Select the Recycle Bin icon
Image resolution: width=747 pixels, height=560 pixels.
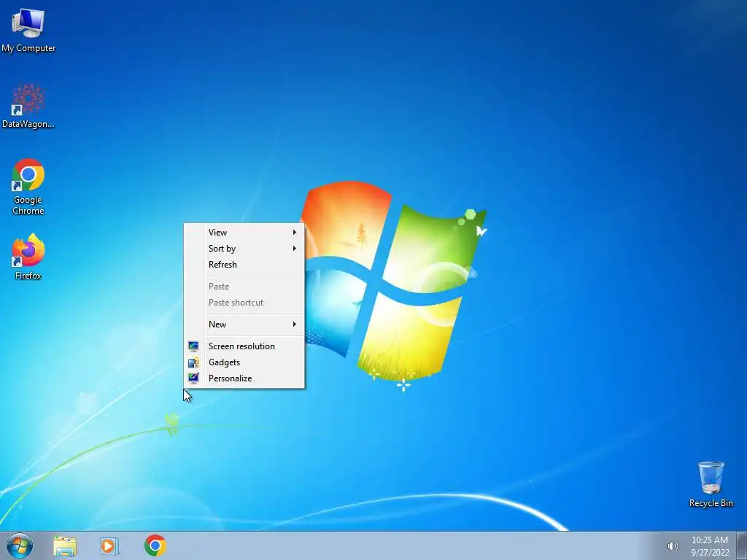coord(711,484)
